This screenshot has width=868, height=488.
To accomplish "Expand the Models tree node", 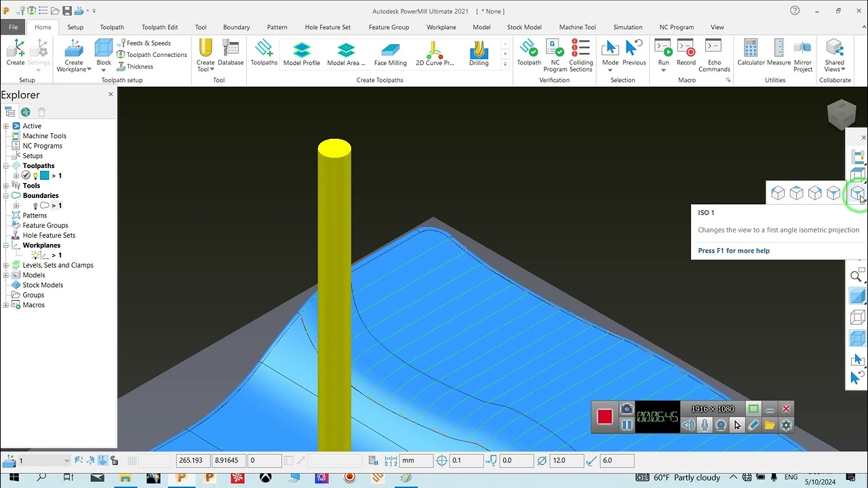I will click(6, 275).
